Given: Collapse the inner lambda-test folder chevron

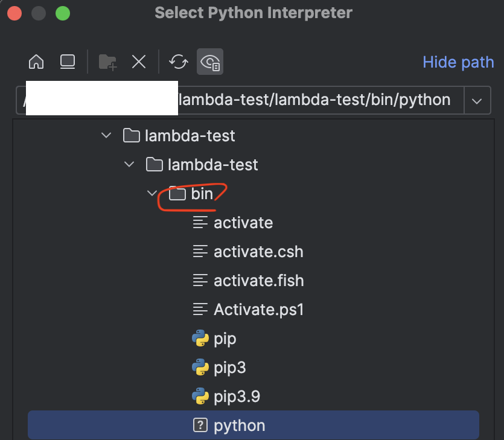Looking at the screenshot, I should pos(129,164).
